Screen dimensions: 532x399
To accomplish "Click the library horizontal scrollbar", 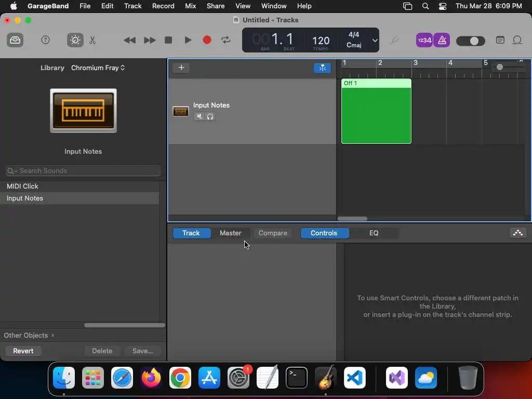I will coord(125,325).
